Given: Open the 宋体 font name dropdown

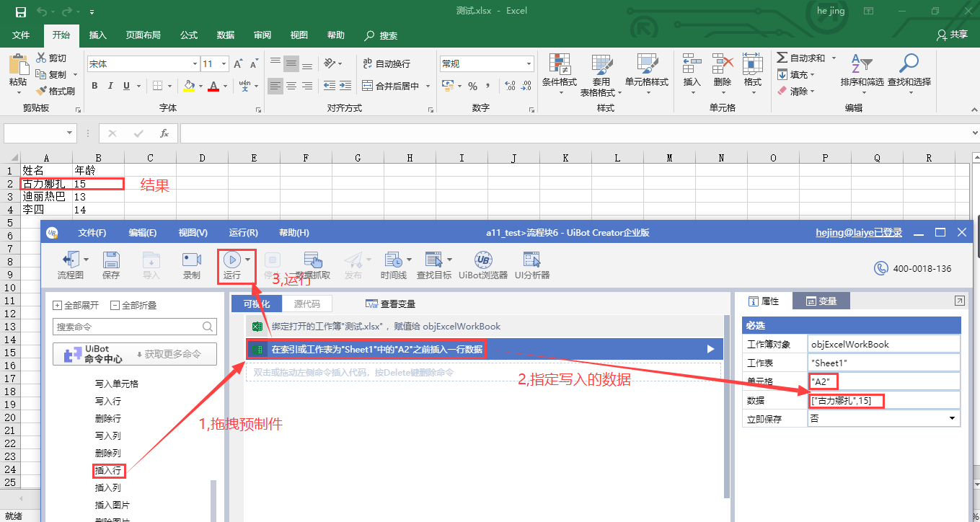Looking at the screenshot, I should [x=195, y=64].
